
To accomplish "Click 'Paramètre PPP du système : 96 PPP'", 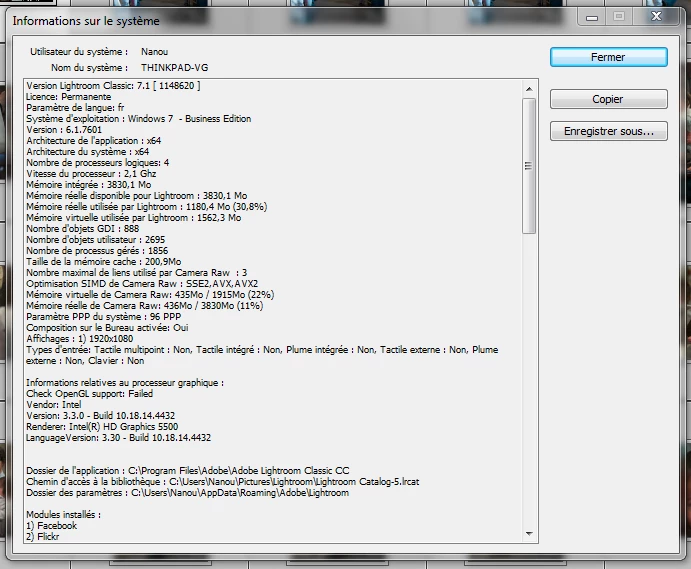I will point(104,317).
